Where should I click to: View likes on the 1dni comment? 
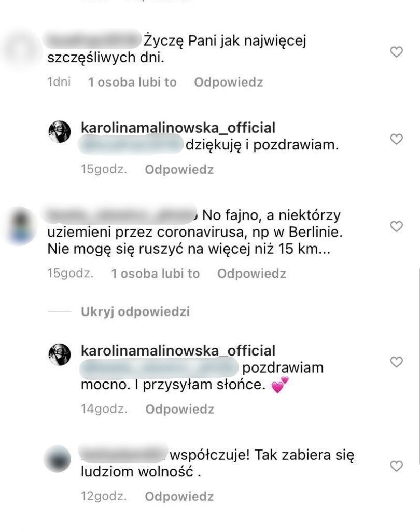[133, 83]
